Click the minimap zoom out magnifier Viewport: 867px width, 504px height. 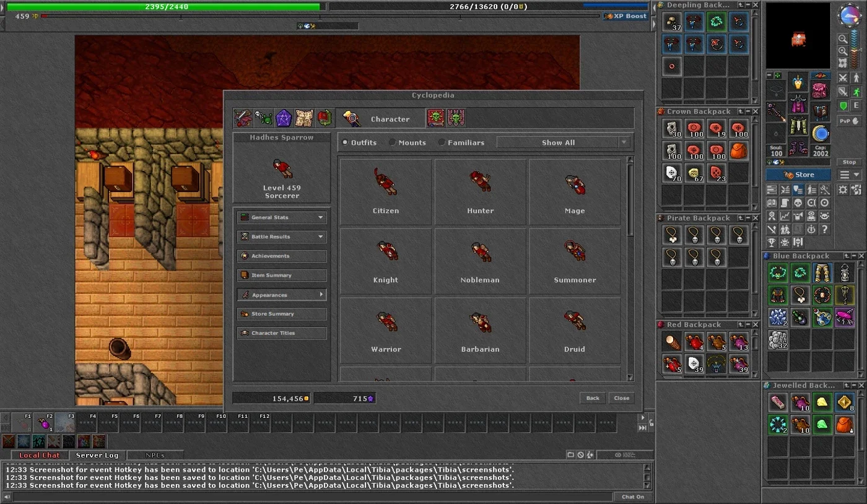(x=843, y=38)
